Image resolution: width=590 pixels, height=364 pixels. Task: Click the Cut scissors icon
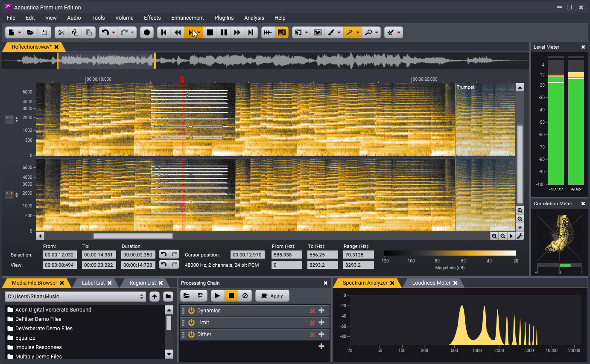[61, 32]
